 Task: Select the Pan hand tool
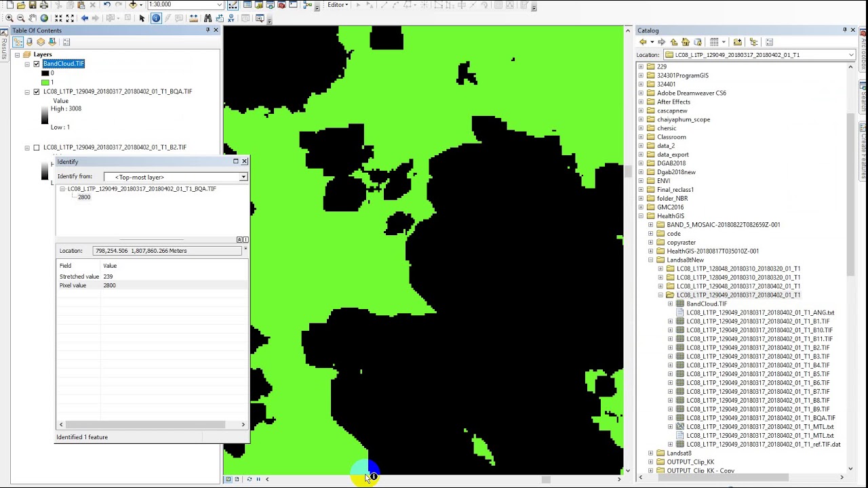point(33,18)
